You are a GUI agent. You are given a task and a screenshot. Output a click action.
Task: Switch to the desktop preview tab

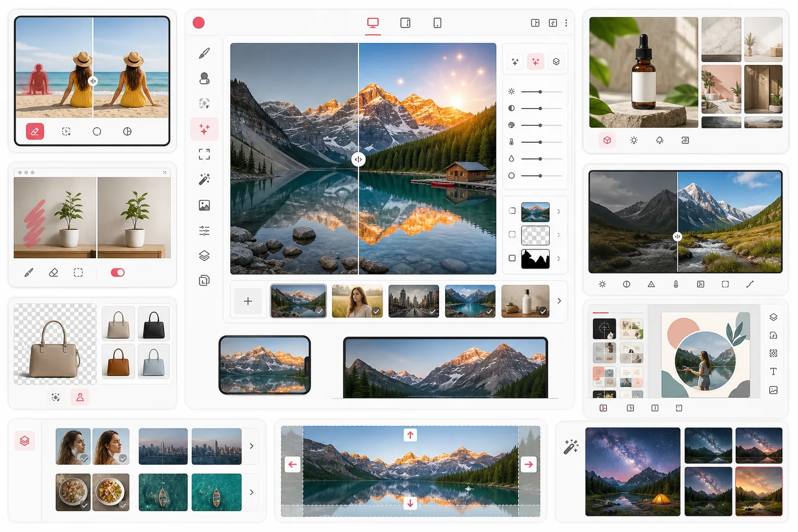tap(373, 23)
